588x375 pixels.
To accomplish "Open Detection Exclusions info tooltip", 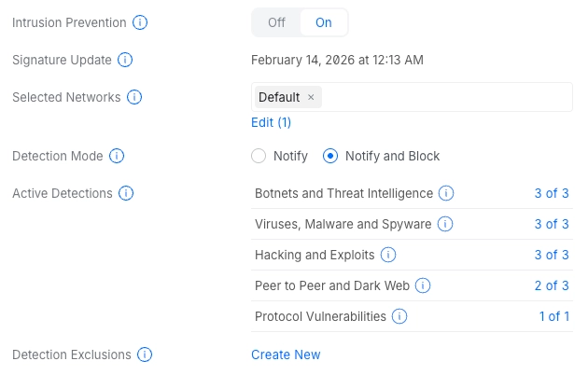I will click(145, 354).
